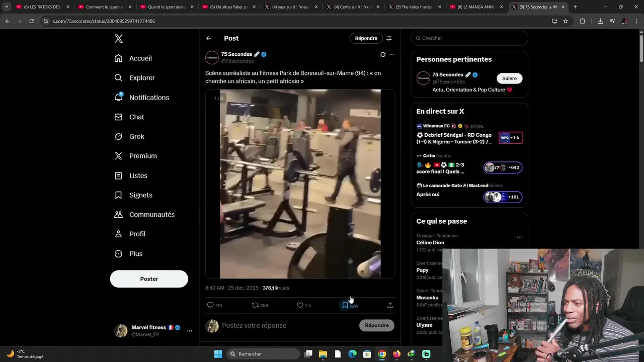
Task: Follow 75 Secondes with Suivre button
Action: click(509, 78)
